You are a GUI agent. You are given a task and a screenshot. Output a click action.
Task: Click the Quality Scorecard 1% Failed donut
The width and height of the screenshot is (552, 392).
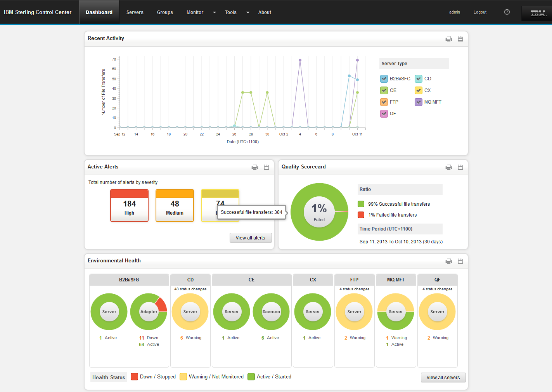click(319, 212)
